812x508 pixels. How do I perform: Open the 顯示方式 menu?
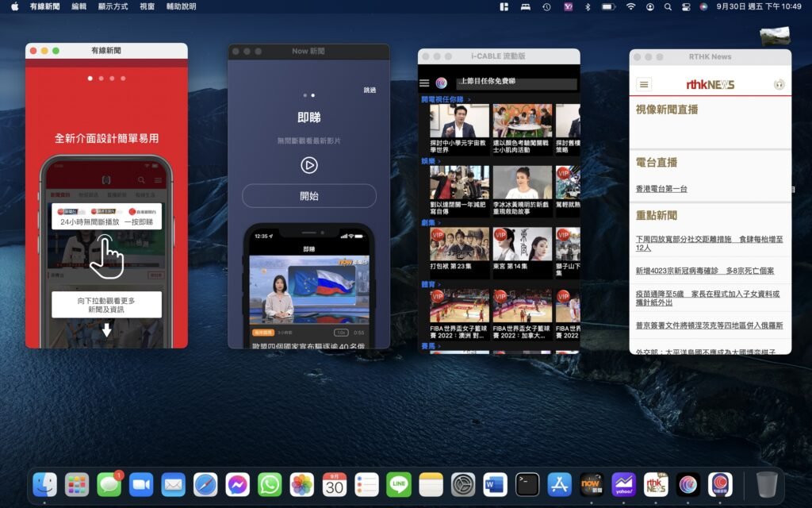coord(113,6)
